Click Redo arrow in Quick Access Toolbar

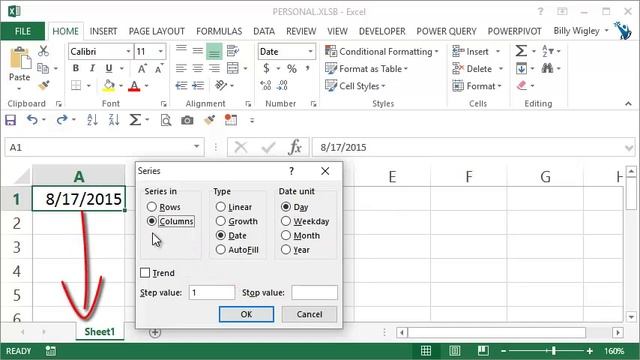[62, 120]
